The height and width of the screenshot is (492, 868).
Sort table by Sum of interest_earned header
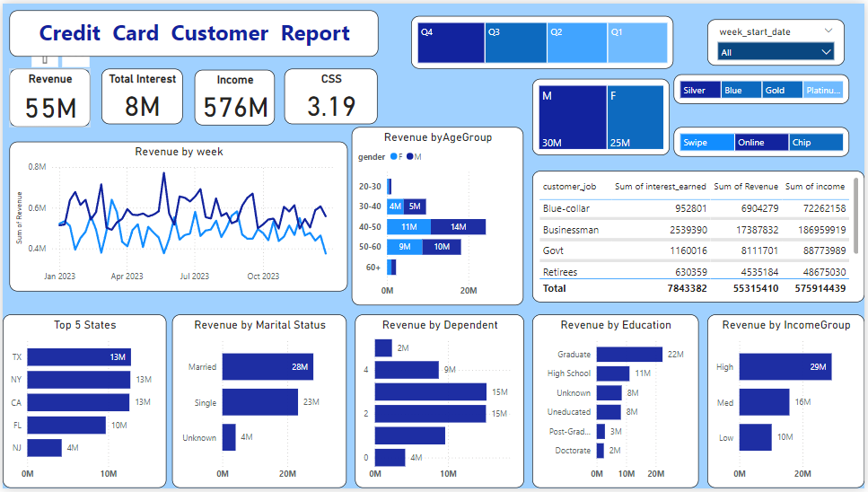click(660, 187)
